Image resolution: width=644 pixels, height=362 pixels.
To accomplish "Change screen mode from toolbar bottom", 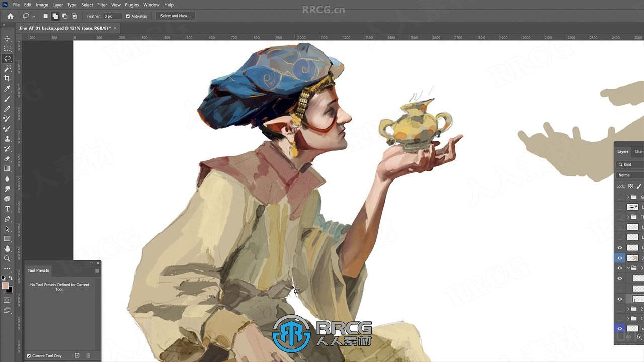I will point(7,310).
